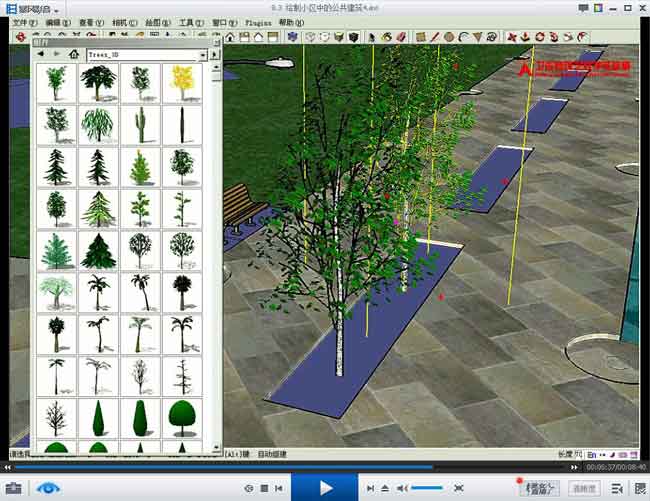Screen dimensions: 650x501
Task: Select the cactus component thumbnail
Action: click(x=140, y=124)
